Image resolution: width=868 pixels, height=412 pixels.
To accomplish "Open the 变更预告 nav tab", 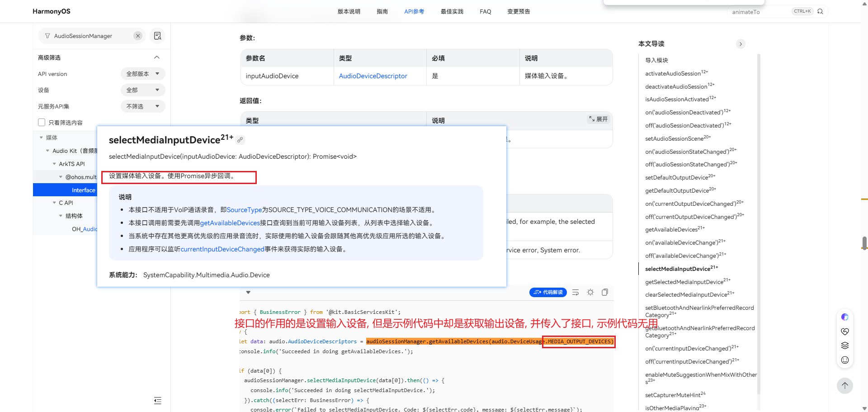I will click(x=519, y=11).
